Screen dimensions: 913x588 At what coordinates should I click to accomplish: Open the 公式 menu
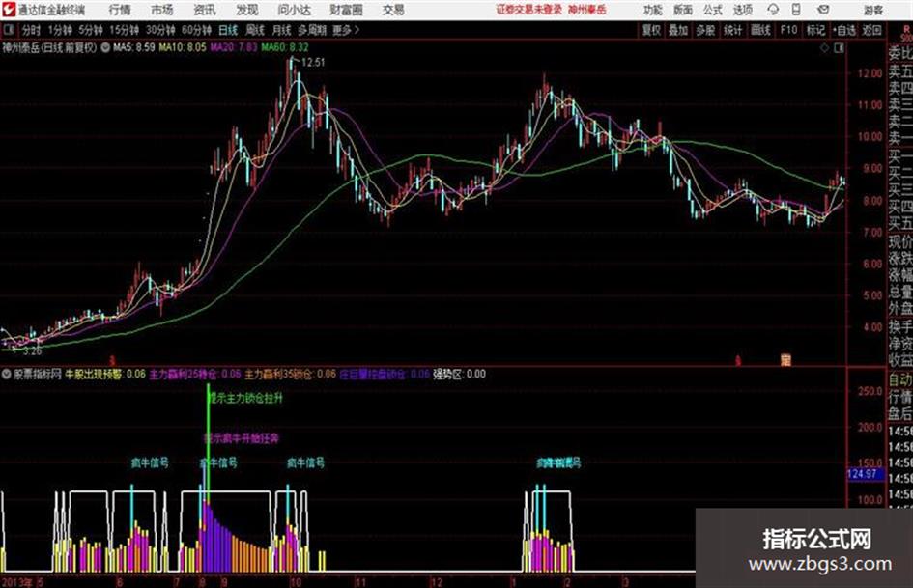713,10
